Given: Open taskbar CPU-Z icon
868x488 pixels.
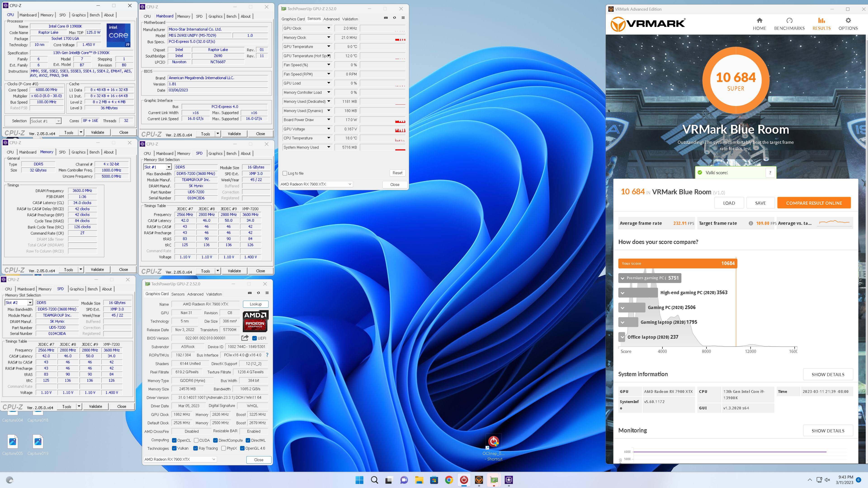Looking at the screenshot, I should 509,480.
